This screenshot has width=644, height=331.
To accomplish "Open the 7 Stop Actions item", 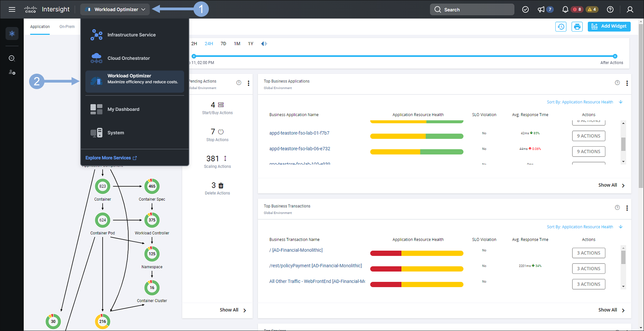I will point(217,135).
